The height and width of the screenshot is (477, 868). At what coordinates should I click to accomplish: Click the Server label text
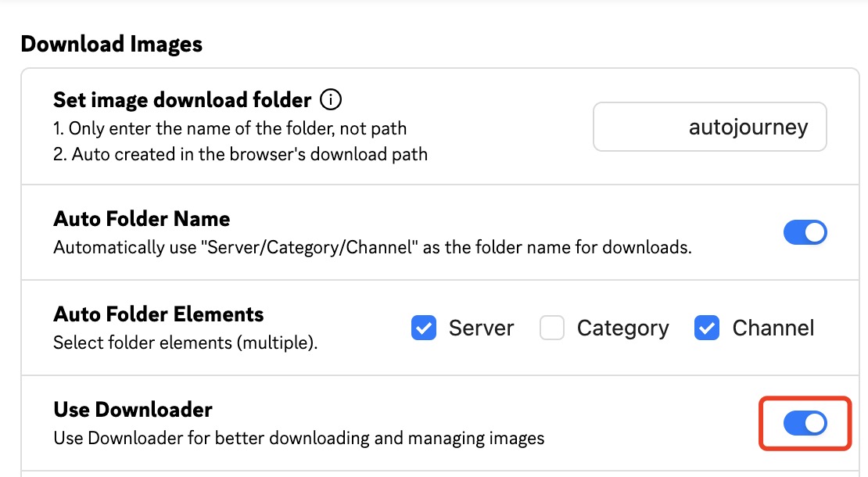[x=481, y=328]
